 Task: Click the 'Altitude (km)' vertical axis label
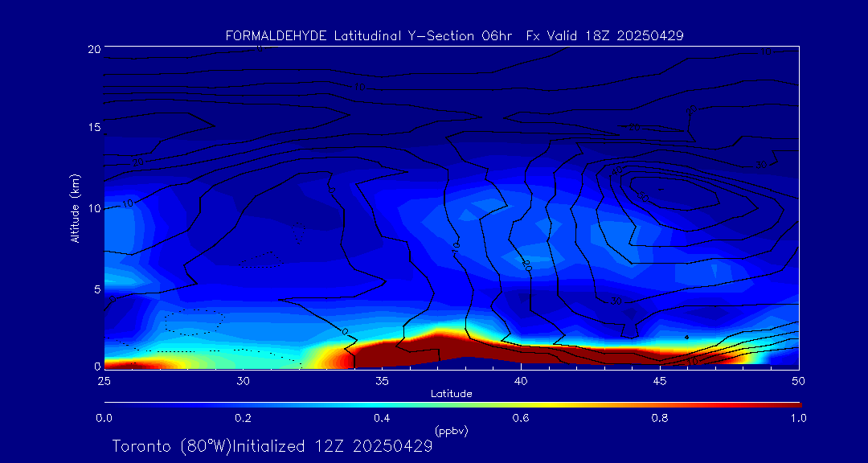[75, 208]
